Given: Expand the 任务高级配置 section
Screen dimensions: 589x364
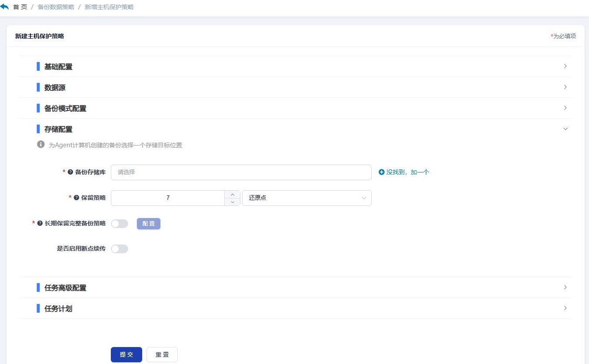Looking at the screenshot, I should 295,288.
